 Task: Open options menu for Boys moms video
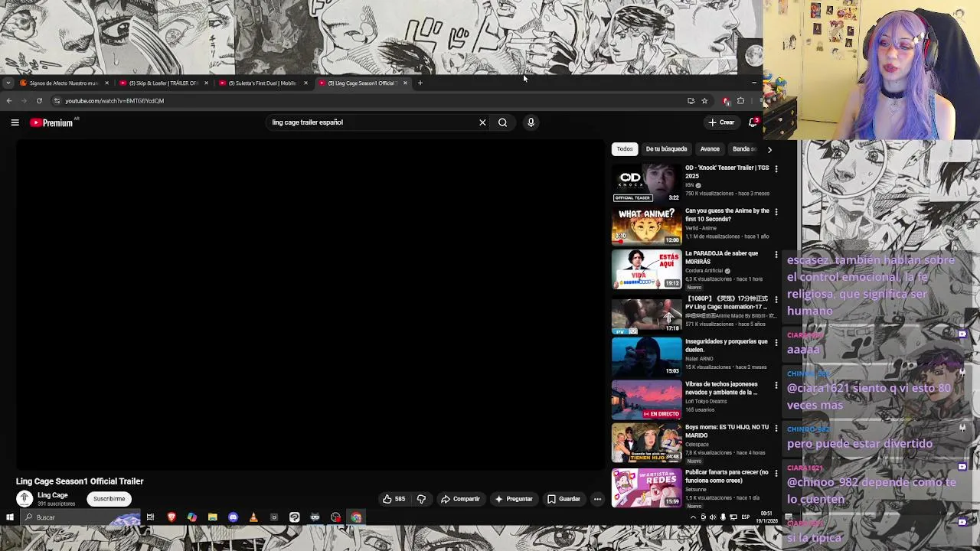click(x=776, y=428)
